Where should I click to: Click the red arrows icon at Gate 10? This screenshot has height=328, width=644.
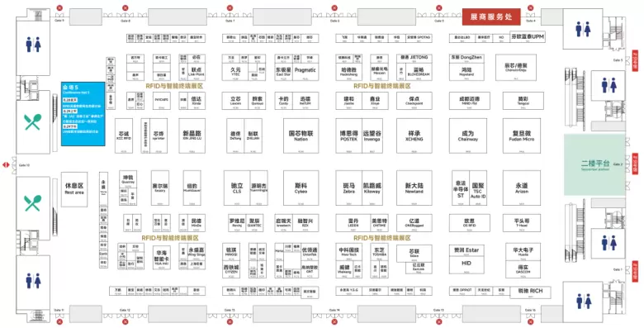click(6, 164)
